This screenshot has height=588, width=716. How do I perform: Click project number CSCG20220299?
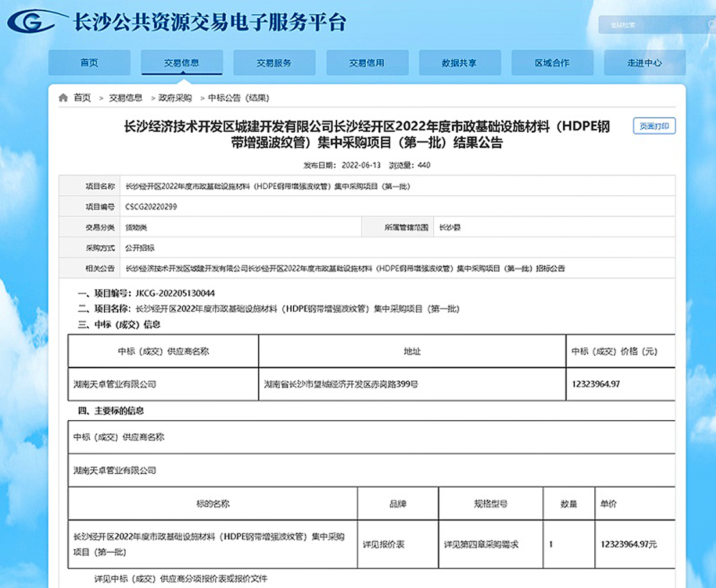click(151, 207)
